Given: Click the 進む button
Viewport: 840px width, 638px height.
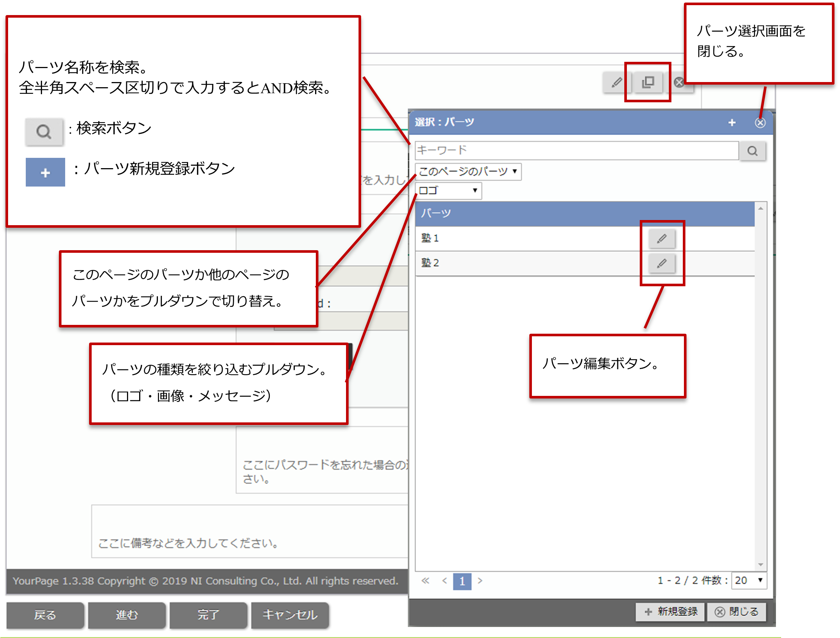Looking at the screenshot, I should coord(127,615).
